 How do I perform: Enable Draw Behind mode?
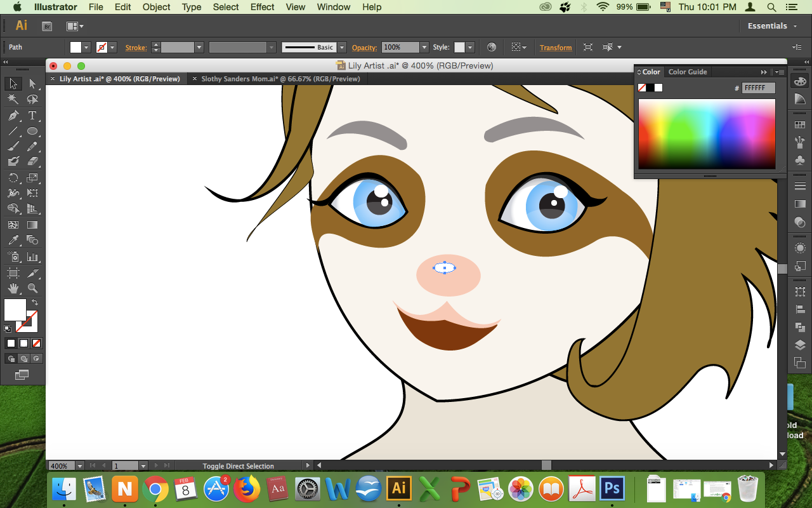[23, 359]
